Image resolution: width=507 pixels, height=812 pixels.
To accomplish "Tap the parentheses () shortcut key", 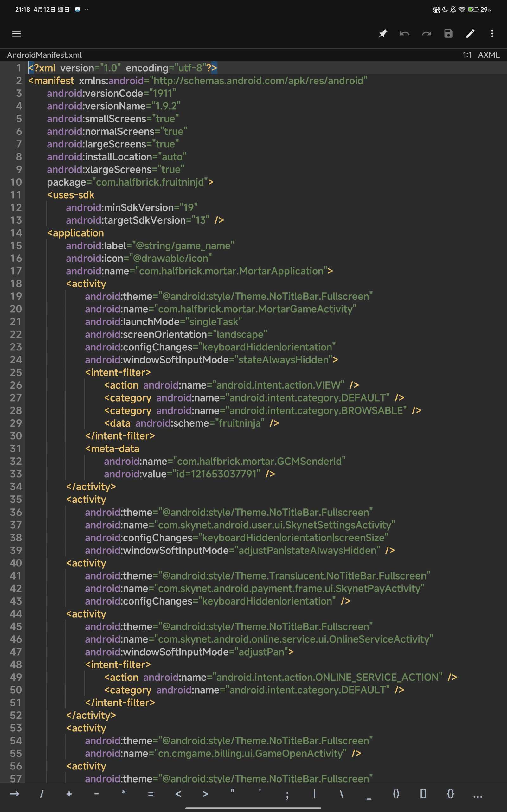I will pos(396,794).
